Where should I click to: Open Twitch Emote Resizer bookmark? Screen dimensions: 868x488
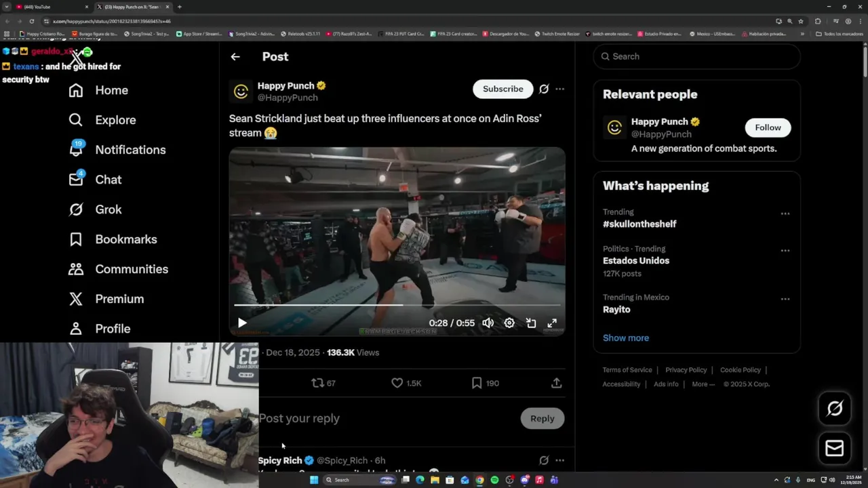557,33
